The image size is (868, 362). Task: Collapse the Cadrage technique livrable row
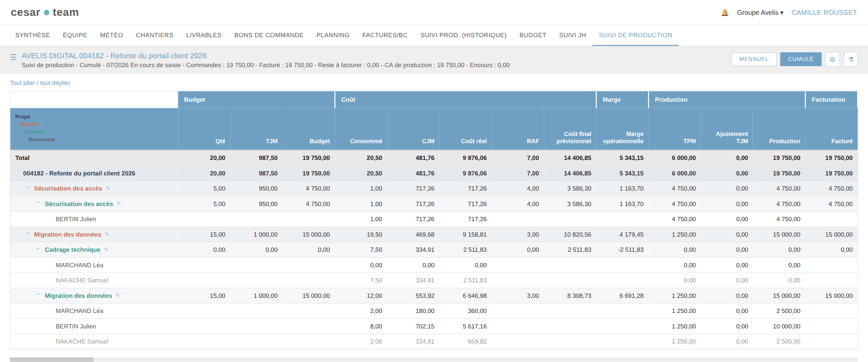pos(38,249)
